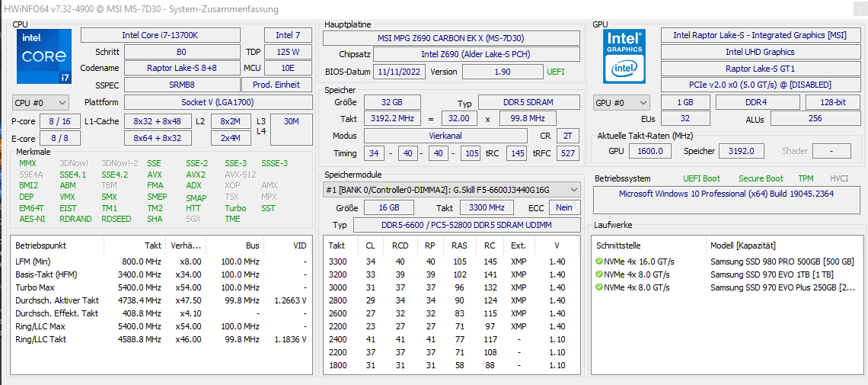Screen dimensions: 868x385
Task: Click the Durchsch. Aktiver Takt row
Action: point(161,300)
